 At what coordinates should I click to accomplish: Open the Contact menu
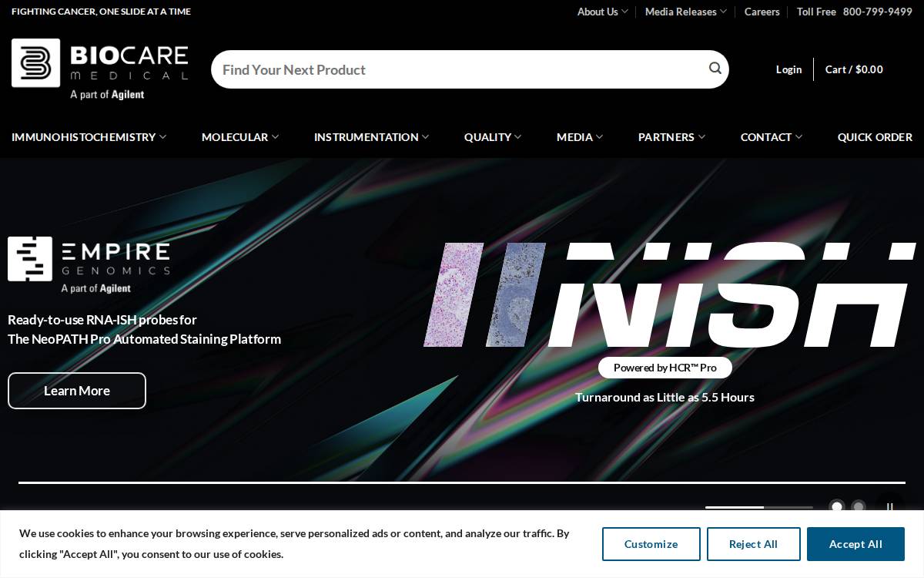pos(772,137)
